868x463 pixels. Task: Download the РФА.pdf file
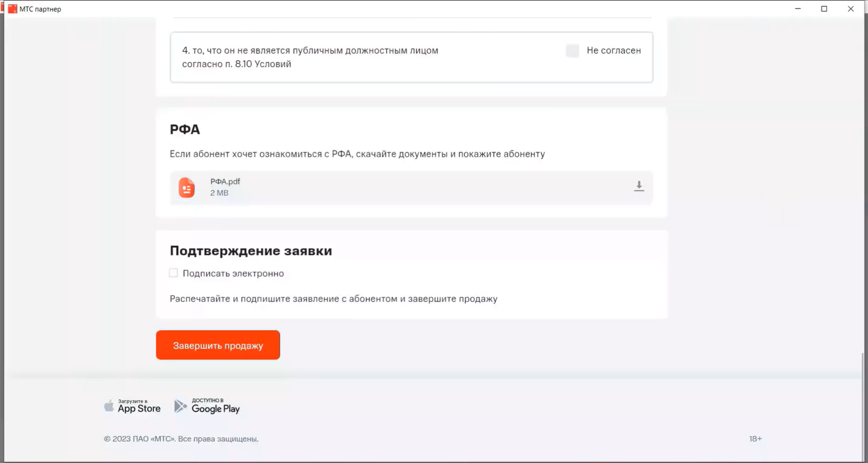pyautogui.click(x=639, y=186)
